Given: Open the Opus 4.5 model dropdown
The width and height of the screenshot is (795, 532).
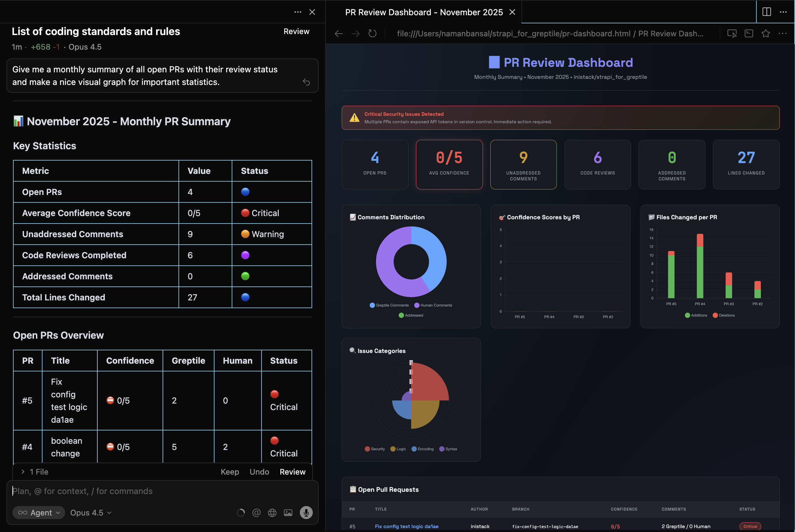Looking at the screenshot, I should coord(90,513).
